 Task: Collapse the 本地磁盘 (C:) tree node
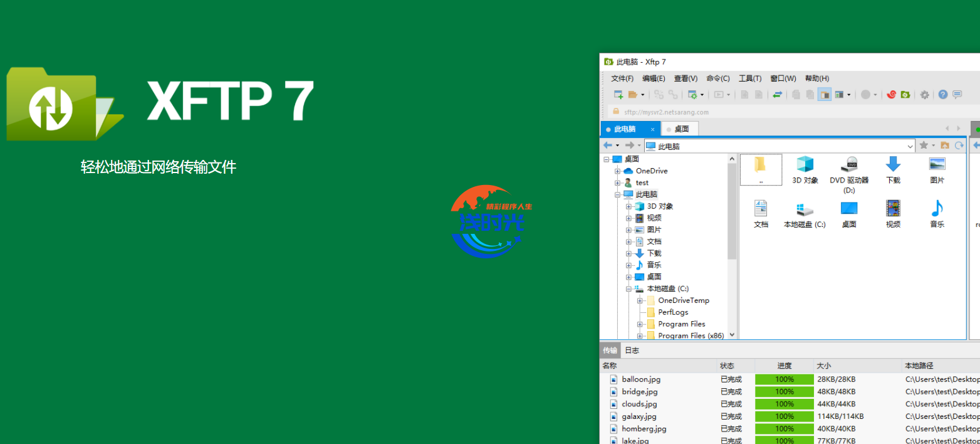point(628,288)
